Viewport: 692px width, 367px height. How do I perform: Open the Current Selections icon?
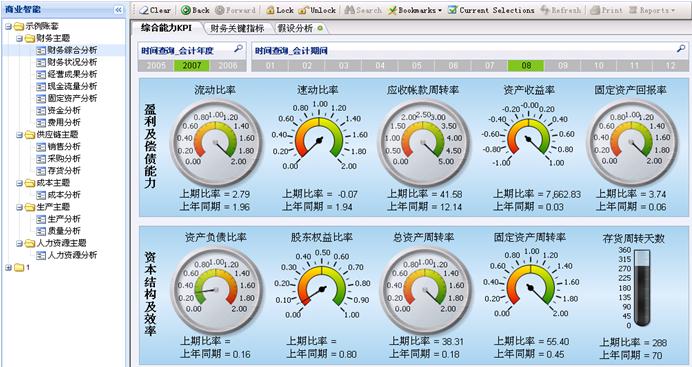coord(452,10)
